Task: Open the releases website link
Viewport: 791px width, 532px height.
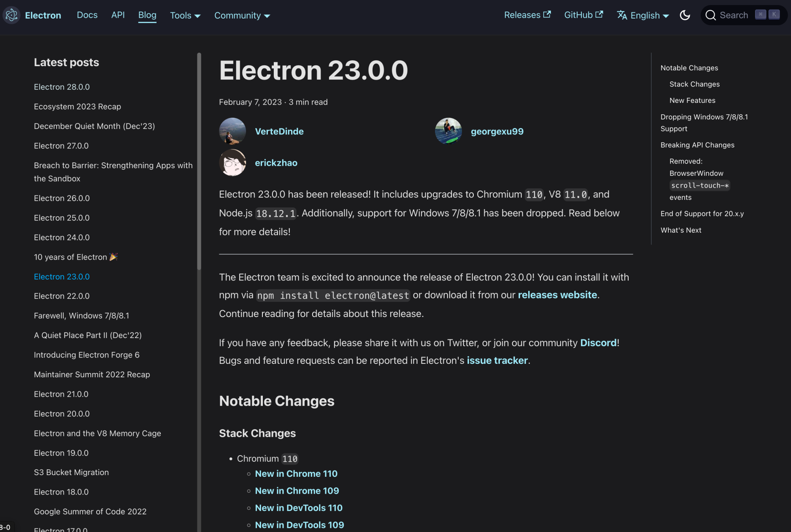Action: coord(557,295)
